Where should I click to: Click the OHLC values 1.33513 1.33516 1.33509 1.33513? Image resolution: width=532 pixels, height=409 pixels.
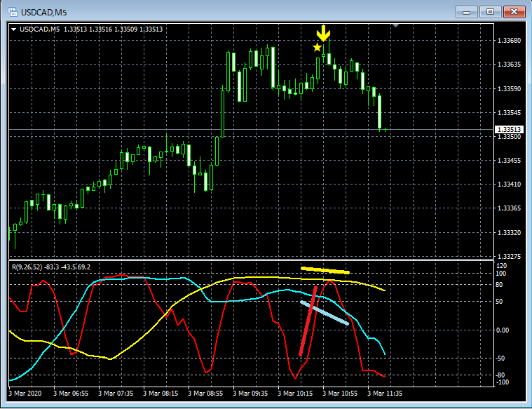pyautogui.click(x=114, y=29)
